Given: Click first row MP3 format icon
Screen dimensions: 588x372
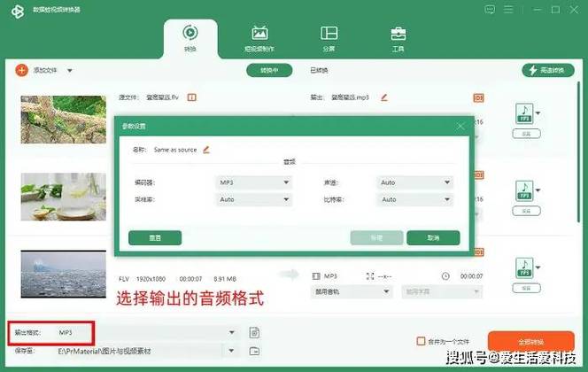Looking at the screenshot, I should point(524,113).
